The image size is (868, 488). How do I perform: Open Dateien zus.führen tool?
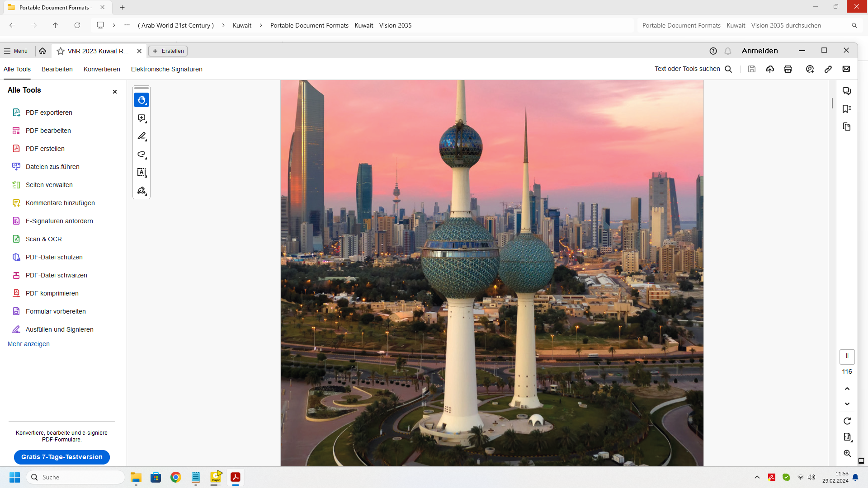click(52, 167)
